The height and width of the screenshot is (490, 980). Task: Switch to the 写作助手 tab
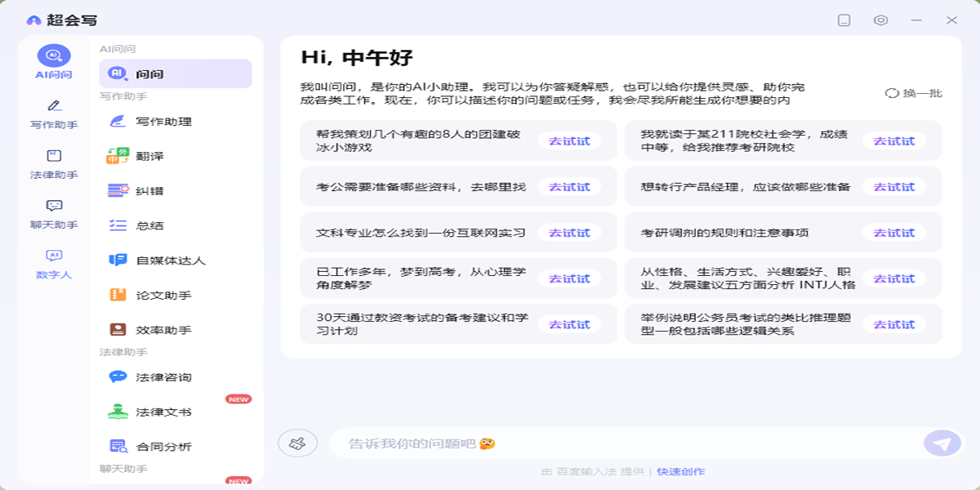click(54, 114)
